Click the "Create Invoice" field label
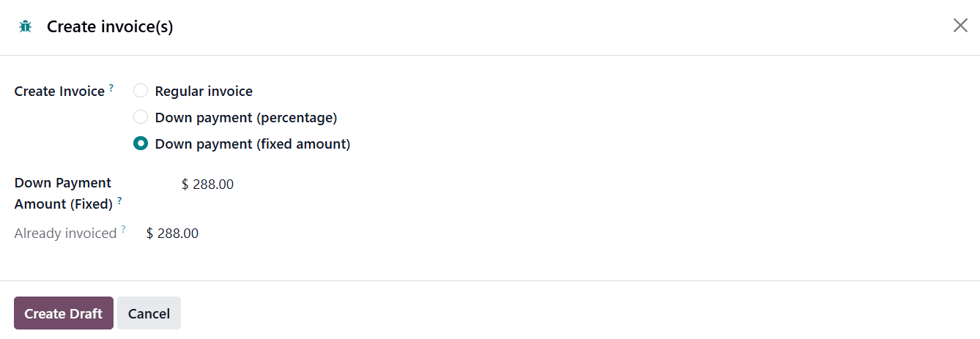 tap(59, 92)
